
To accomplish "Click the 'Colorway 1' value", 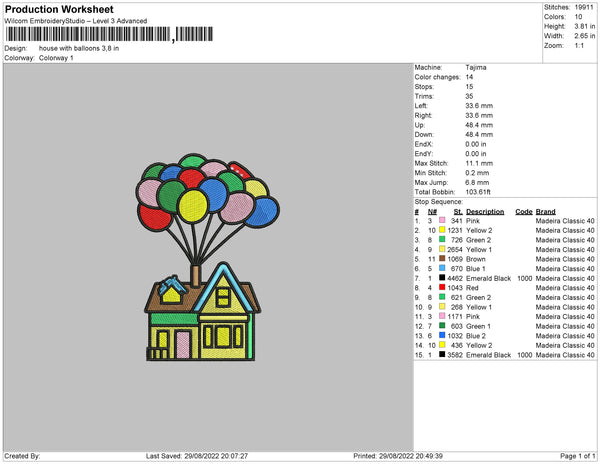I will click(x=56, y=58).
